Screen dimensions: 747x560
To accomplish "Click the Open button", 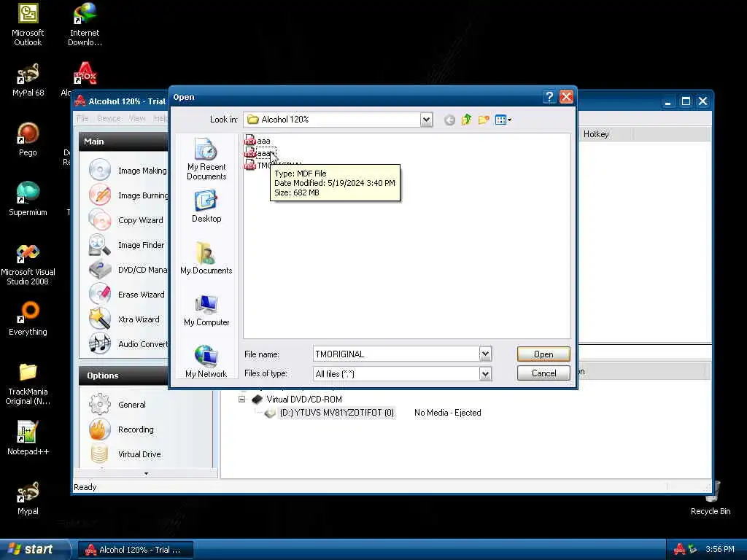I will point(543,354).
